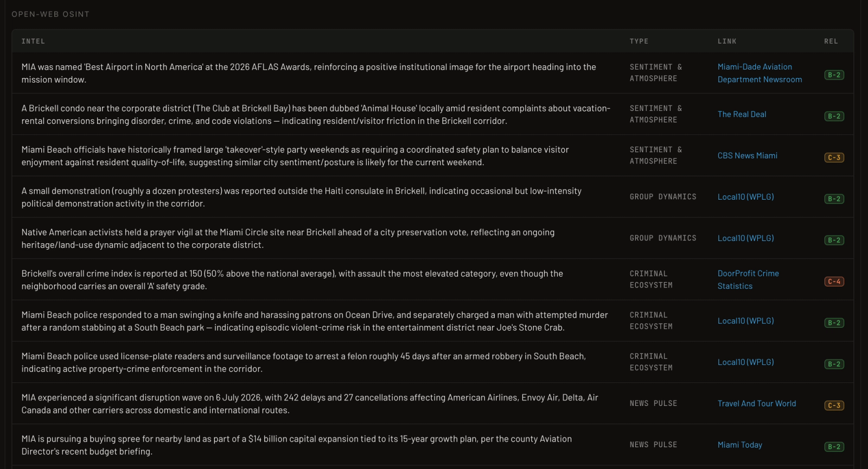Select the Native American prayer vigil intel text
This screenshot has height=469, width=868.
(288, 238)
